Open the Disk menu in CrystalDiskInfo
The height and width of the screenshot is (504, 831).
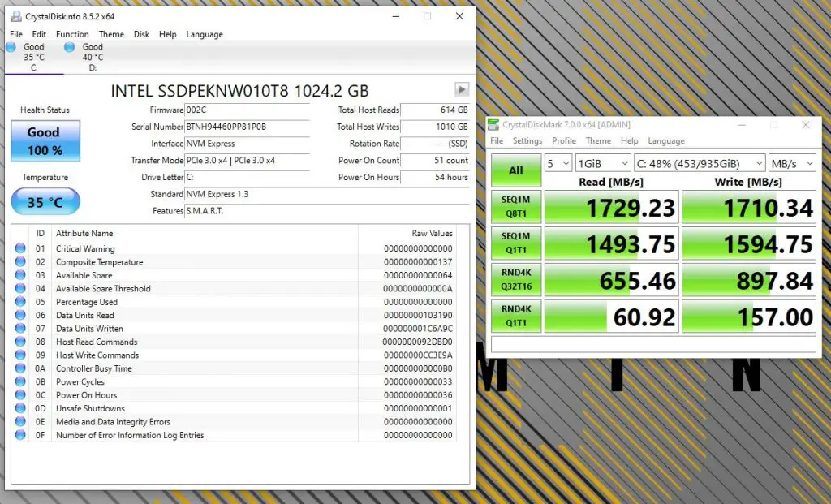pos(141,34)
